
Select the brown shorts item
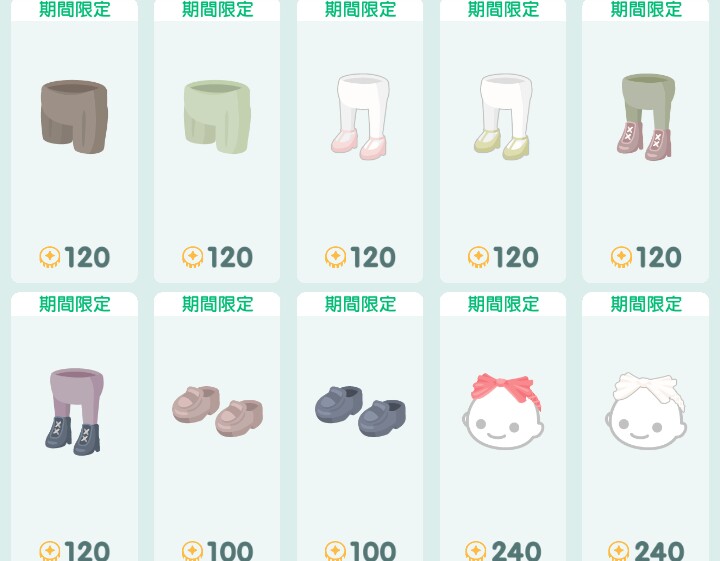click(x=74, y=117)
